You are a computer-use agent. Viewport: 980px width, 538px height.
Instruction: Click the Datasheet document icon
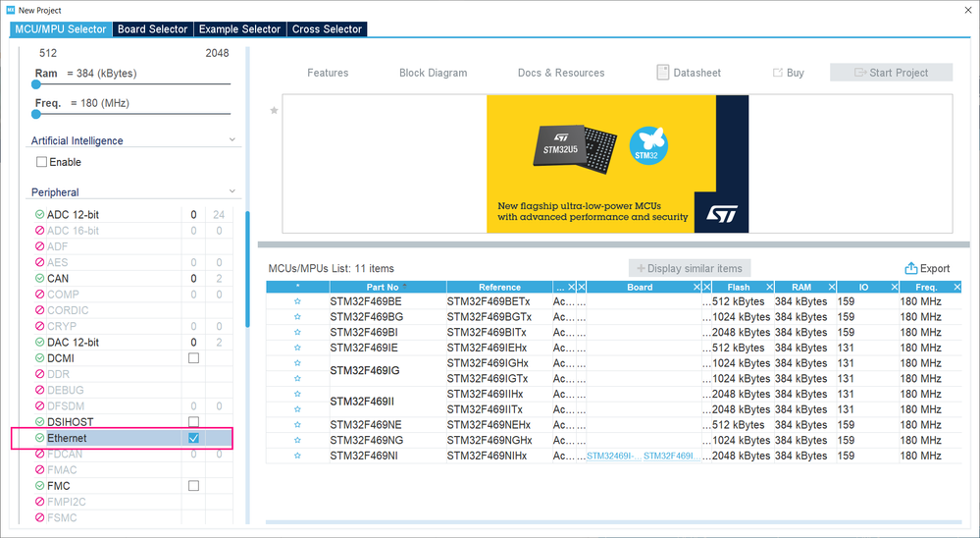click(x=662, y=73)
